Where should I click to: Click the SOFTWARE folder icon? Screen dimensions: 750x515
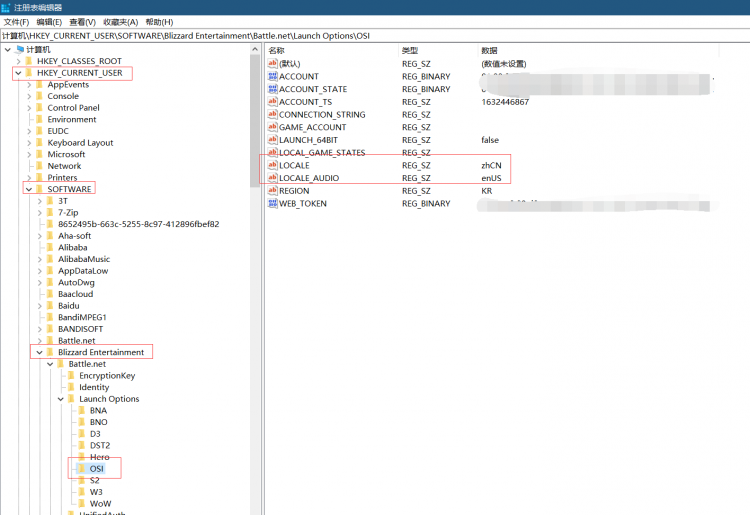[x=39, y=189]
